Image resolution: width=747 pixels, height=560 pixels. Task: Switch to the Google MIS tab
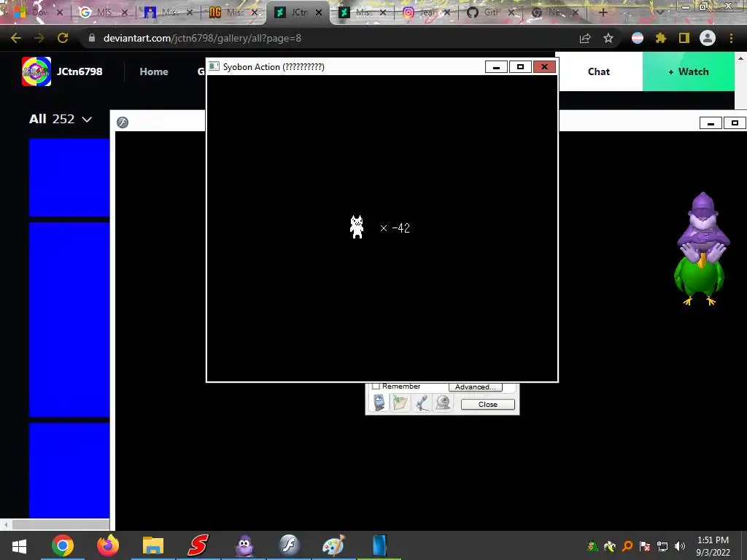pyautogui.click(x=104, y=12)
